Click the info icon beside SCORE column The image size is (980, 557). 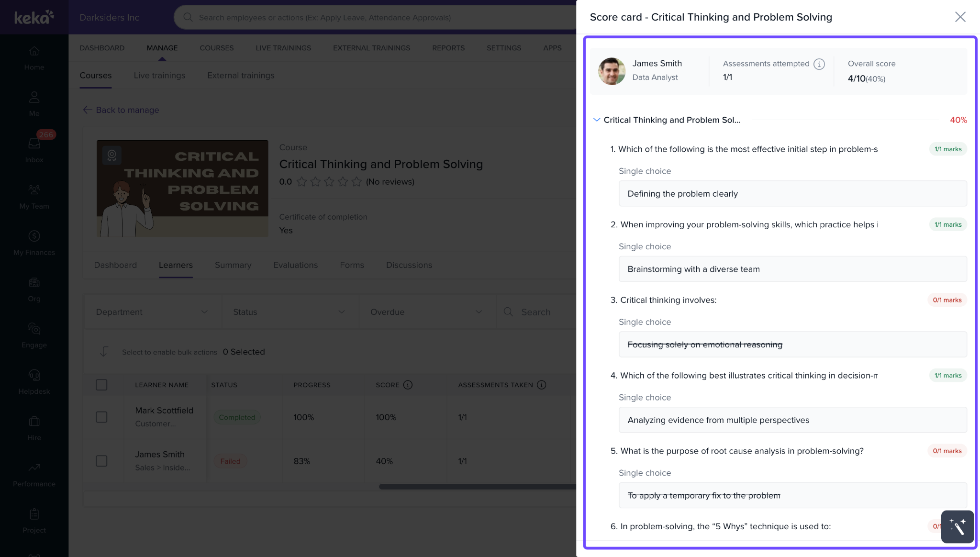click(408, 385)
